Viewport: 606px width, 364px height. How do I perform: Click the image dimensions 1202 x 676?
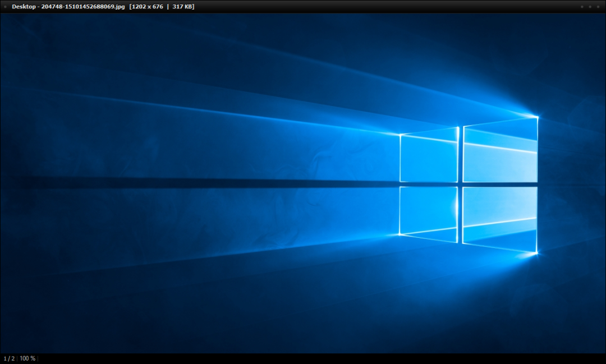point(146,7)
